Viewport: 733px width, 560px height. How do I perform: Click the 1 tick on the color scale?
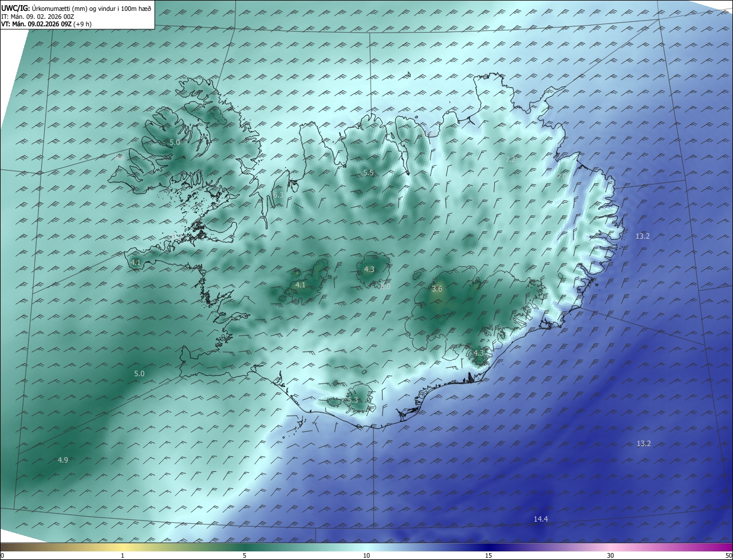point(123,555)
